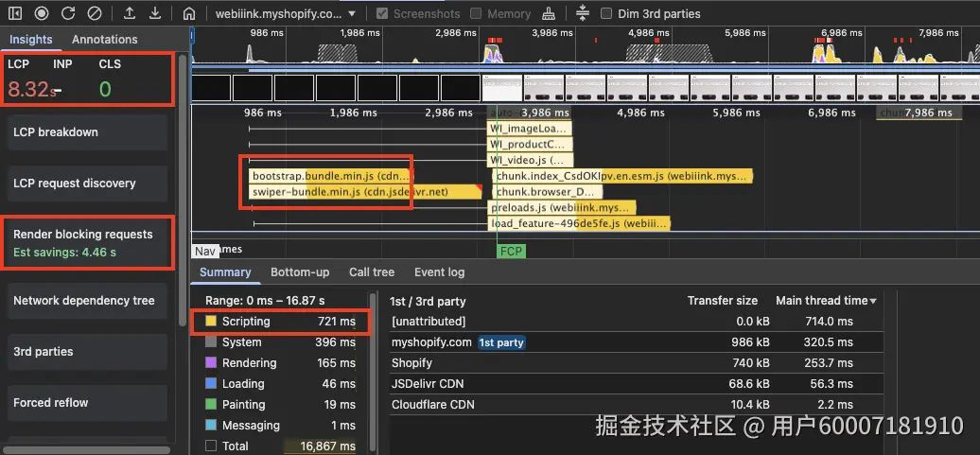Click the blank white filmstrip screenshot
This screenshot has height=455, width=980.
tap(502, 87)
